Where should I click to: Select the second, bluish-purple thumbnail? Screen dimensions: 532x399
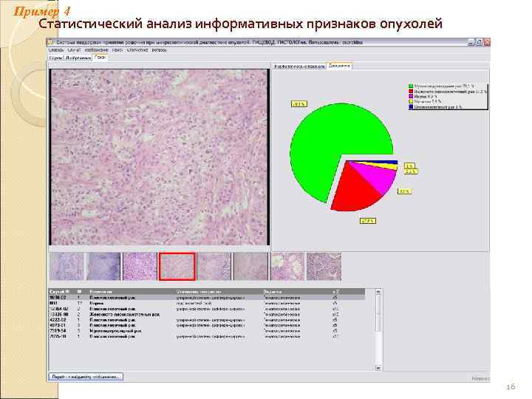point(103,266)
